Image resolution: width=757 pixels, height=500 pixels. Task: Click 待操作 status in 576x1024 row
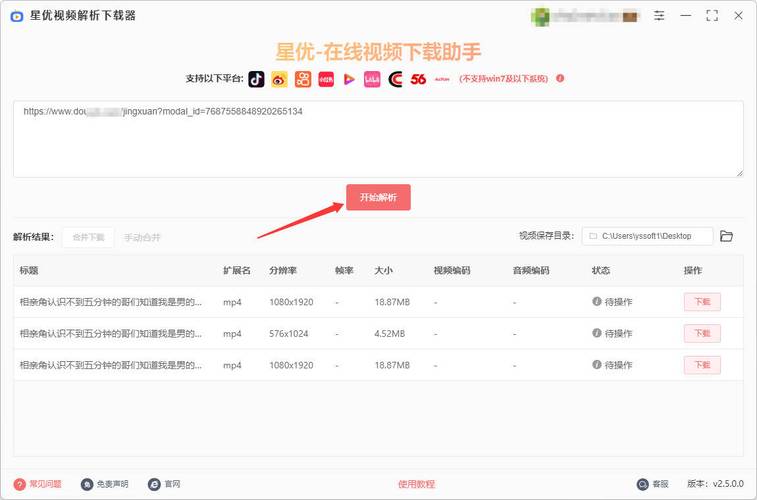pyautogui.click(x=618, y=333)
